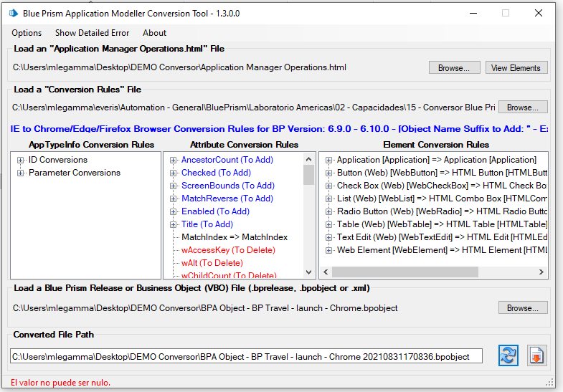Click Browse for the Business Object file

(523, 308)
